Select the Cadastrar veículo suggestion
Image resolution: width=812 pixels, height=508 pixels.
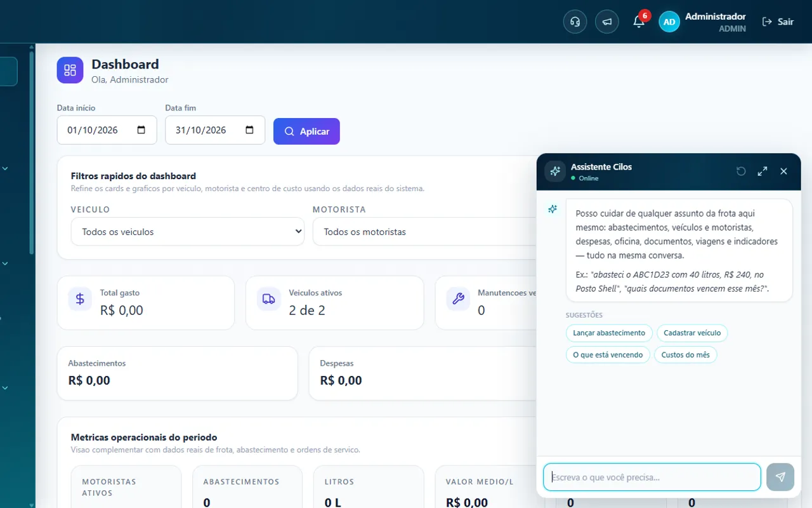click(692, 333)
